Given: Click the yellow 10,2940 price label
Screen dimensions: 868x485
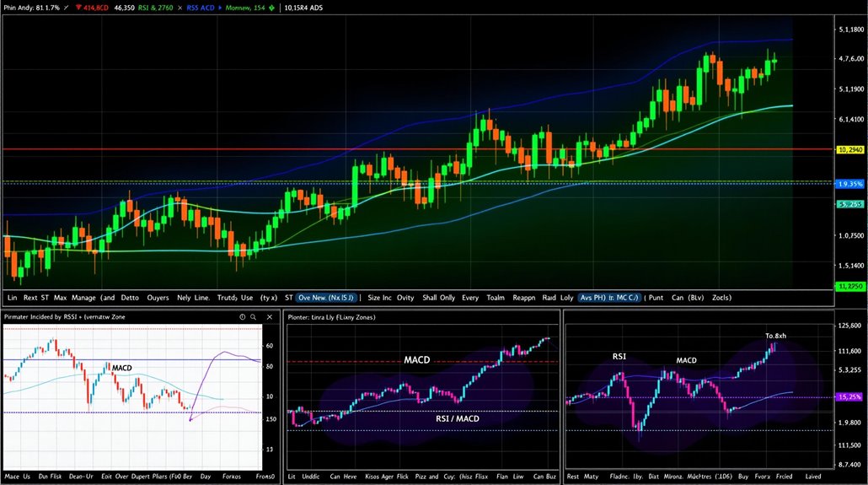Looking at the screenshot, I should click(849, 149).
